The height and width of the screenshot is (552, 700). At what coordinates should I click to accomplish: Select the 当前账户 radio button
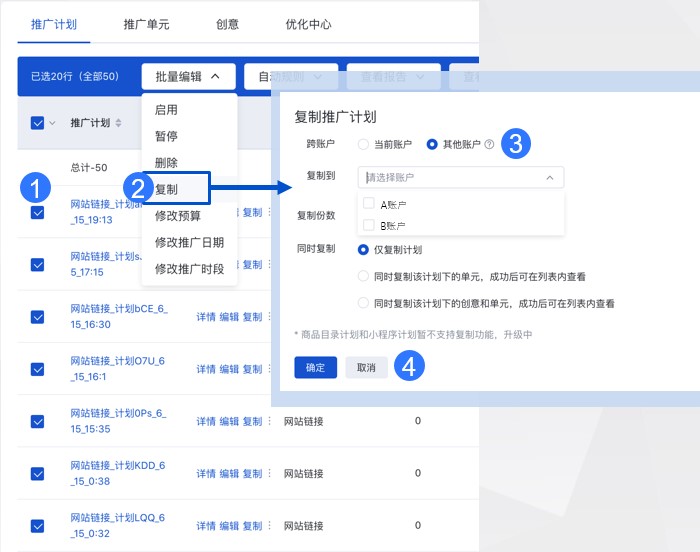click(x=363, y=144)
